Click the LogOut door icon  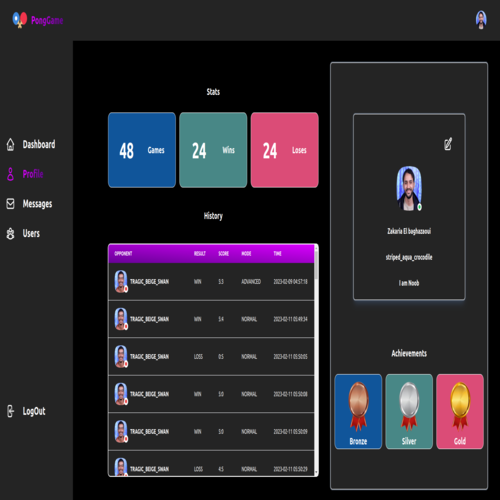click(10, 411)
